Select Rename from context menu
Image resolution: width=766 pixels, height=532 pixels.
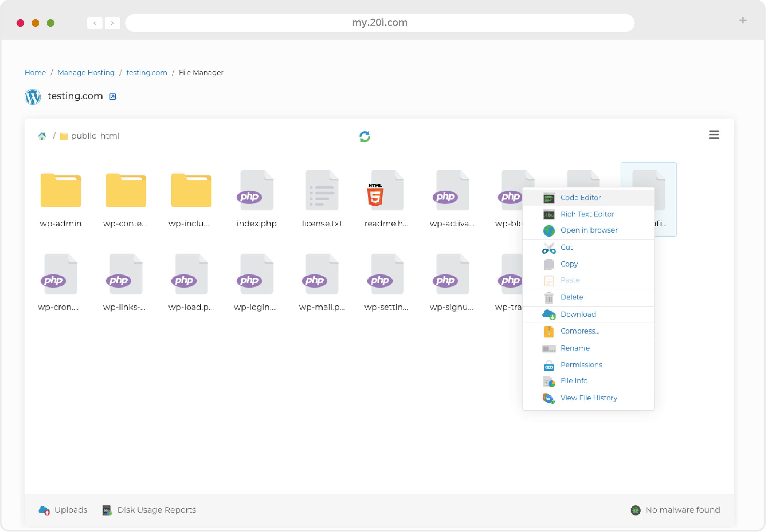(575, 348)
